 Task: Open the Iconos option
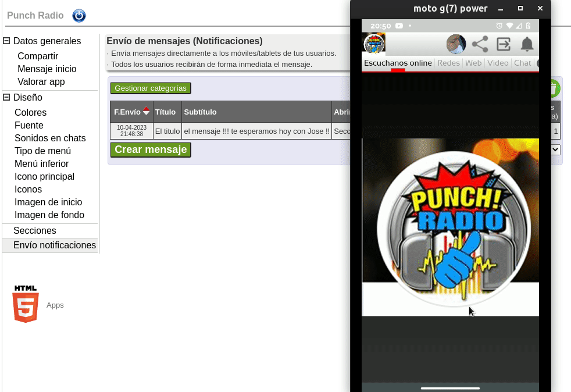28,189
